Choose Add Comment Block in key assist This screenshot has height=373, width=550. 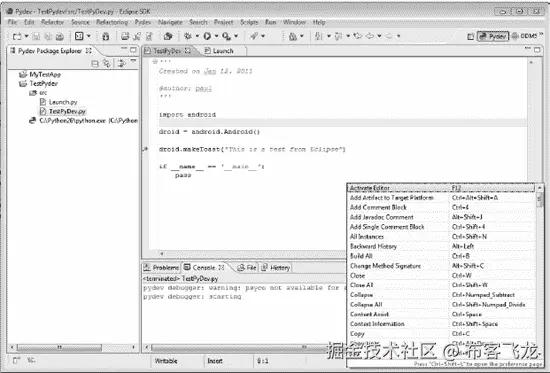point(441,207)
